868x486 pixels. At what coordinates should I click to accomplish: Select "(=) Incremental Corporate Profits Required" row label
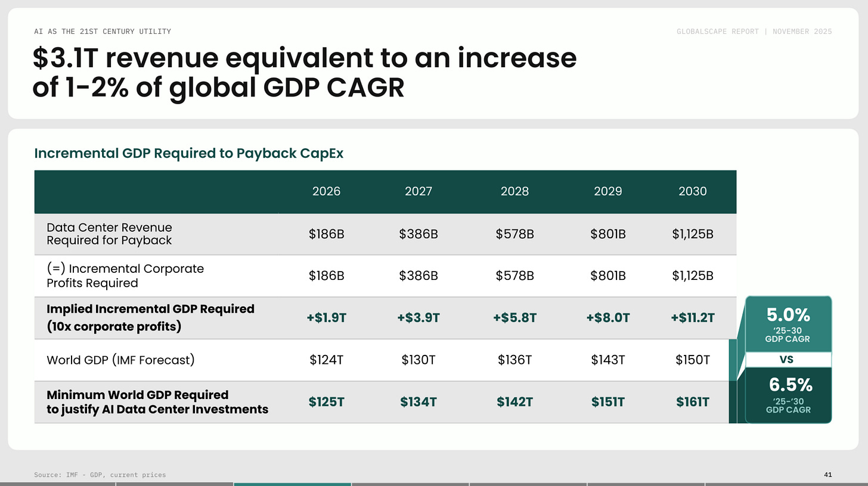125,276
